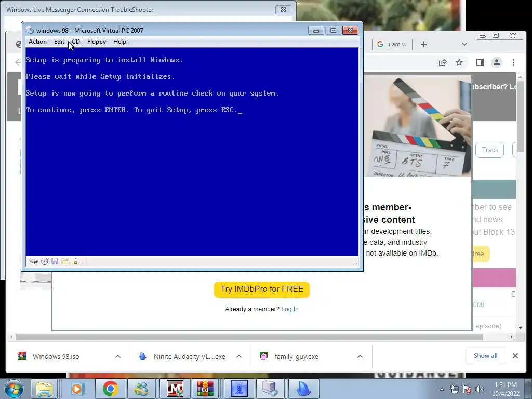Click the Action Center flag tray icon
The height and width of the screenshot is (399, 532).
(x=467, y=389)
